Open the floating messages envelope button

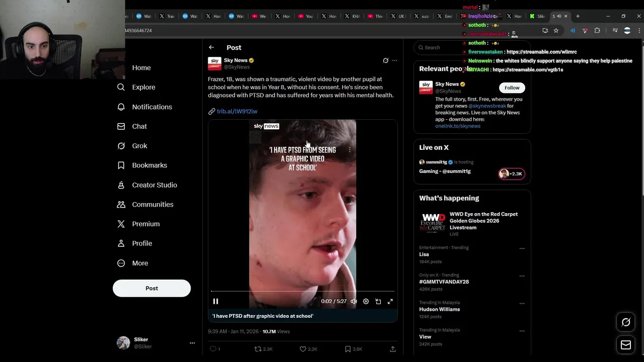[626, 345]
